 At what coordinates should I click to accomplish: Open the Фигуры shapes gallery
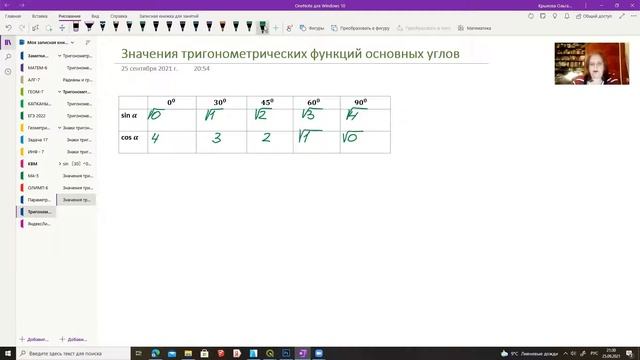312,28
